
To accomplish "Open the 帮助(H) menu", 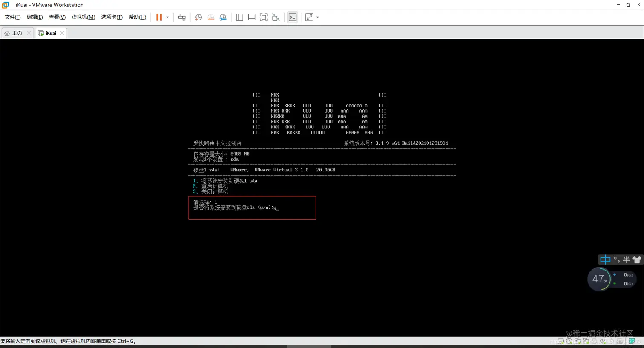I will [x=137, y=17].
